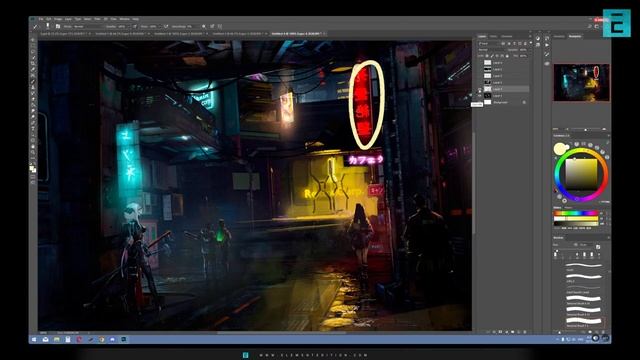The width and height of the screenshot is (640, 360).
Task: Click the Background layer lock icon
Action: tap(524, 102)
